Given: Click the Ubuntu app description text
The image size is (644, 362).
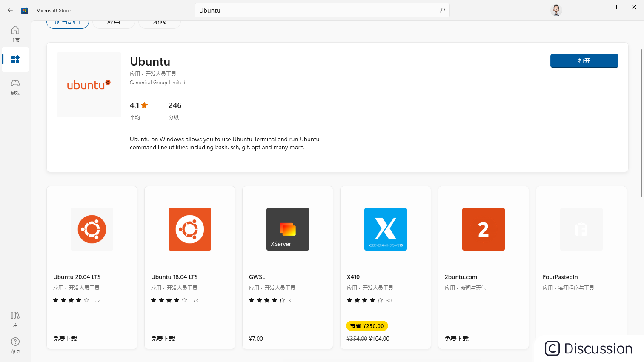Looking at the screenshot, I should click(x=224, y=143).
